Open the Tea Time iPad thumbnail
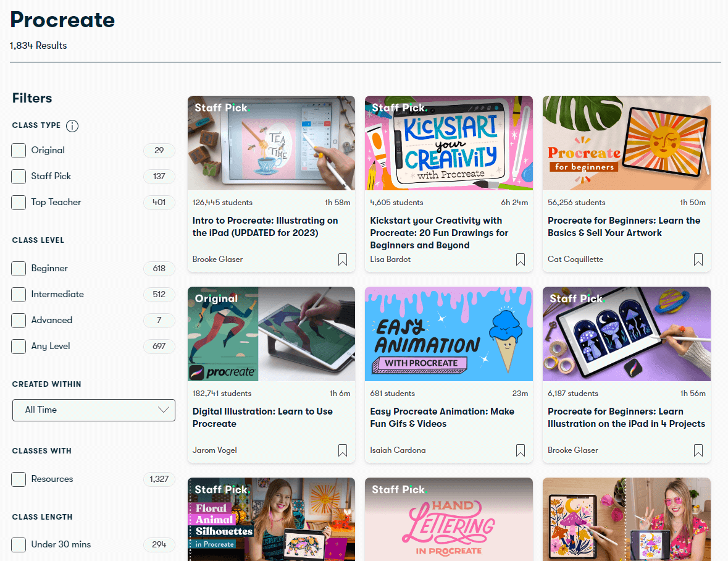 (271, 143)
